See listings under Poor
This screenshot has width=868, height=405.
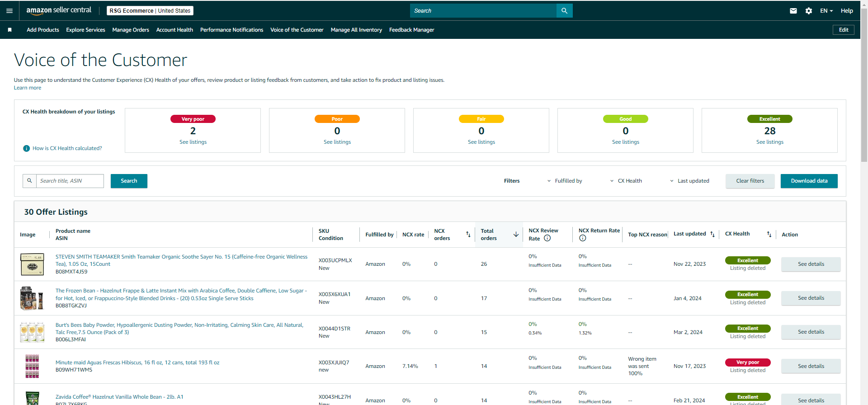pyautogui.click(x=337, y=142)
